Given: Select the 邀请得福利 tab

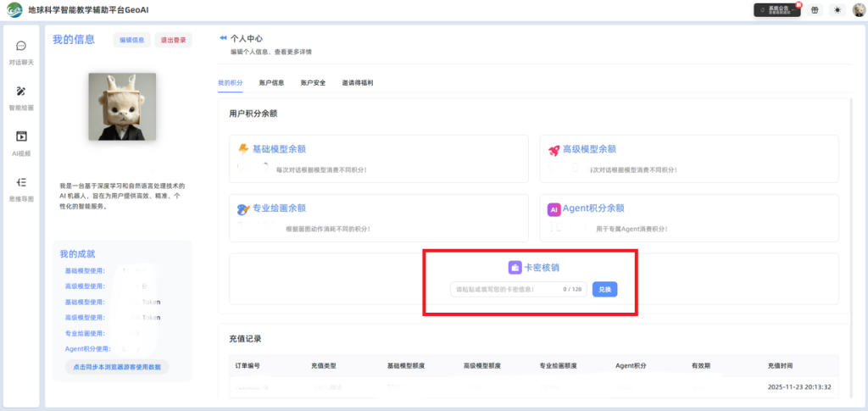Looking at the screenshot, I should pyautogui.click(x=358, y=83).
